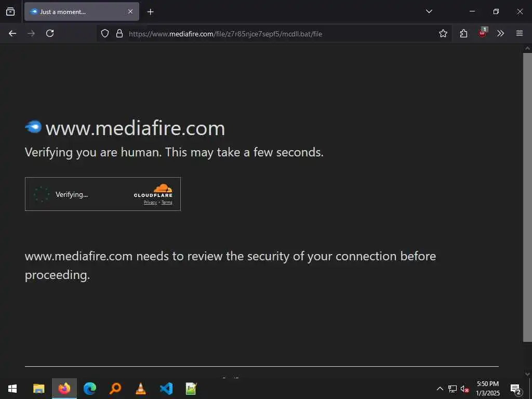Click the scrollbar down arrow
This screenshot has height=399, width=532.
[527, 374]
